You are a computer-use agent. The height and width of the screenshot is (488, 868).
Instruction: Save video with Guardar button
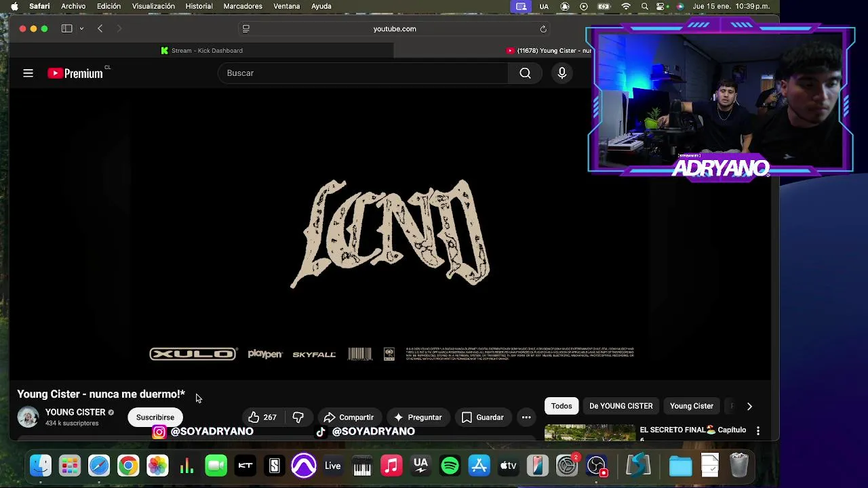482,418
